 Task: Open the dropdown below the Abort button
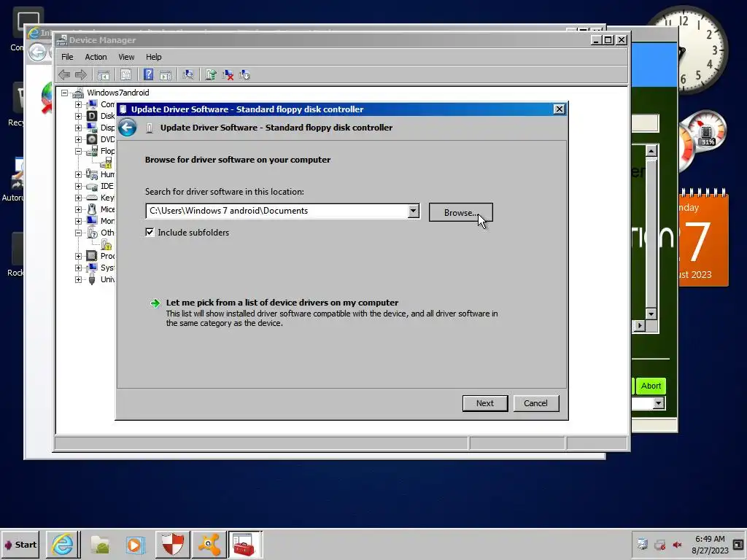pos(659,403)
